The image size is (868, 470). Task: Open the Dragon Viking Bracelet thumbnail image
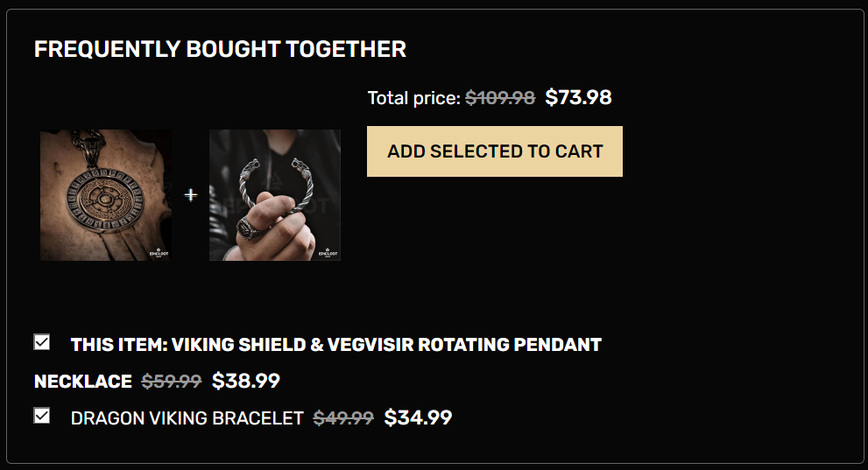coord(274,194)
